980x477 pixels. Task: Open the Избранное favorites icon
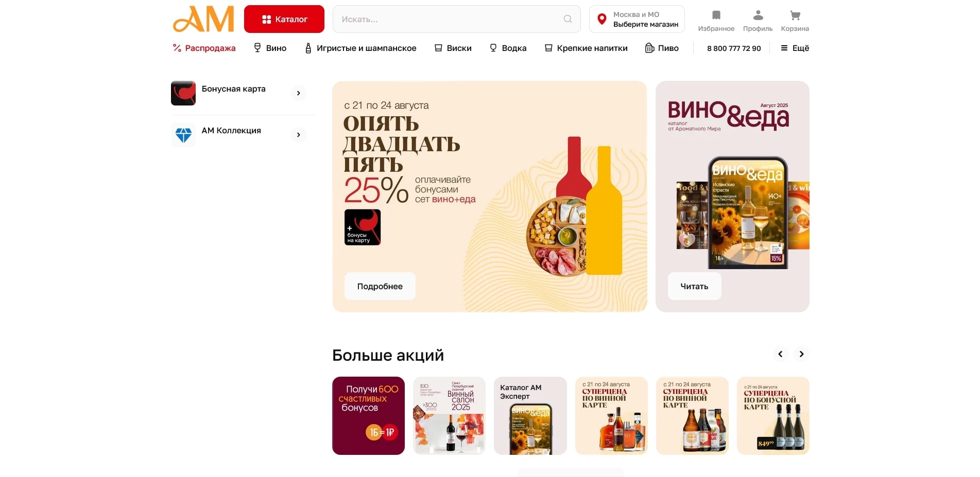point(716,15)
